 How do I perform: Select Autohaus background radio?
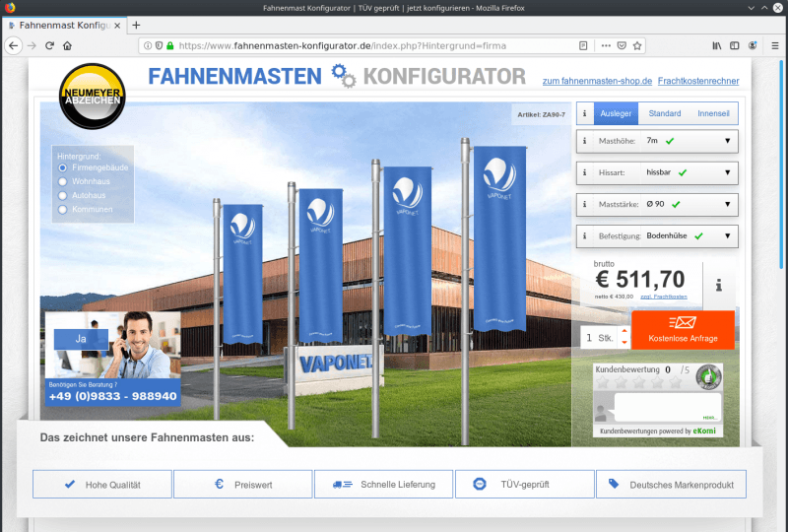(x=62, y=196)
